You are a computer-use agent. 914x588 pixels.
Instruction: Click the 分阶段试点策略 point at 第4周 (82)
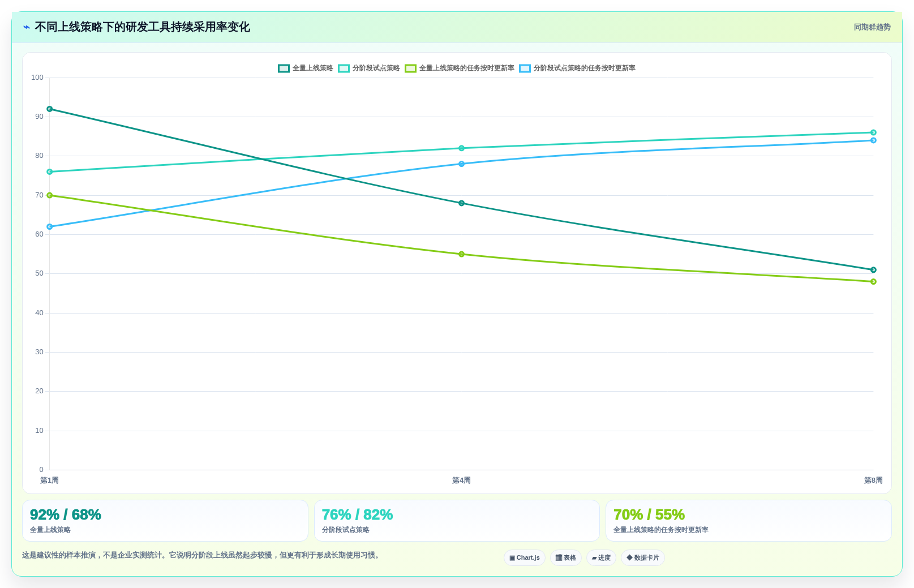(461, 148)
